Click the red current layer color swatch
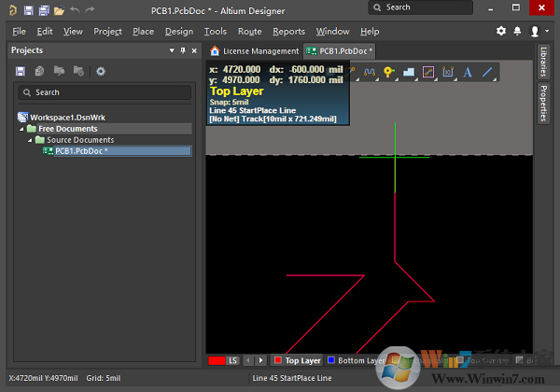Screen dimensions: 560x392 click(x=217, y=360)
